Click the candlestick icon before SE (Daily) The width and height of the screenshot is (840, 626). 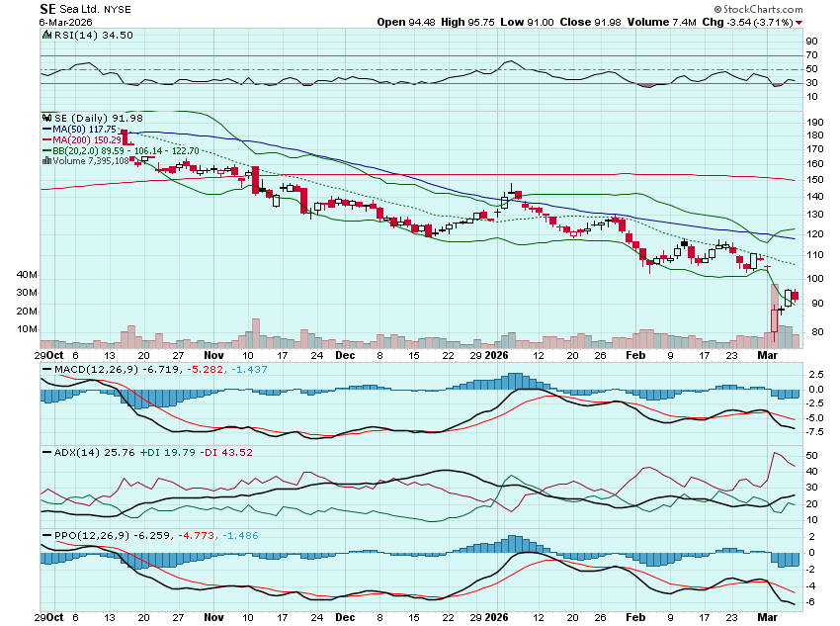tap(47, 118)
